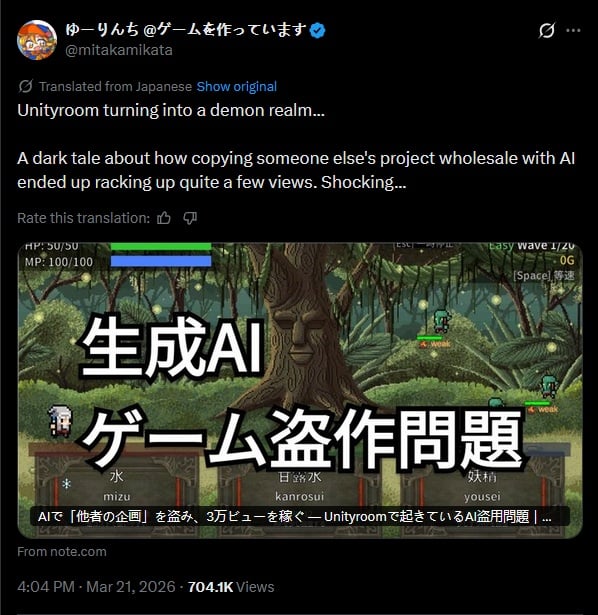Click the blue verified badge
Viewport: 598px width, 615px height.
[317, 30]
